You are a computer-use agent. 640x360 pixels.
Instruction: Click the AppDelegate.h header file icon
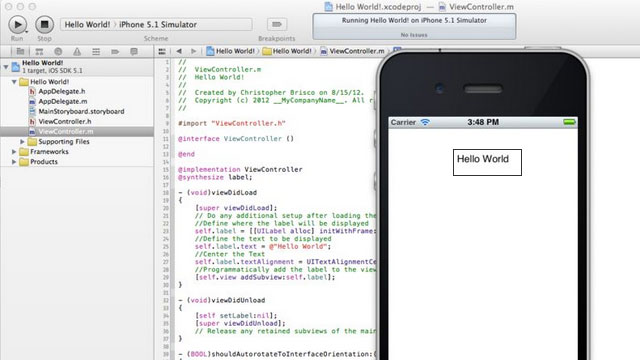(x=32, y=91)
